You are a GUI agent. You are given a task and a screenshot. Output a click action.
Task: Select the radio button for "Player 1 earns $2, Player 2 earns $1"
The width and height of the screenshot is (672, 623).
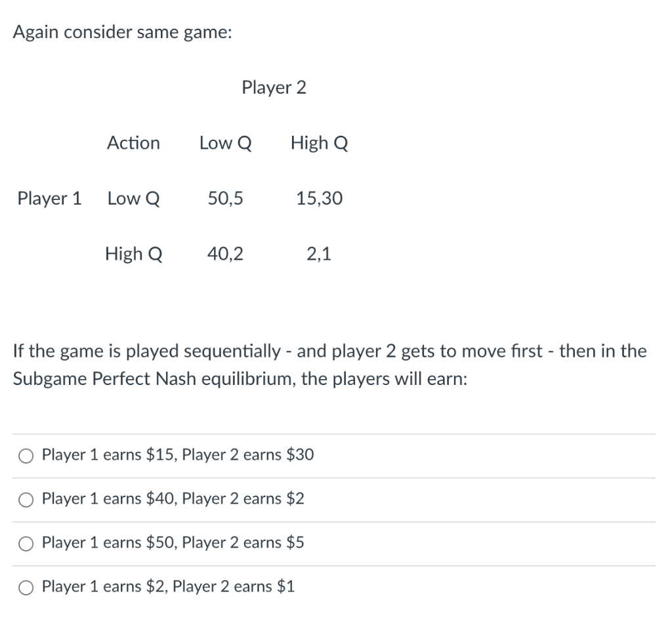pyautogui.click(x=26, y=588)
